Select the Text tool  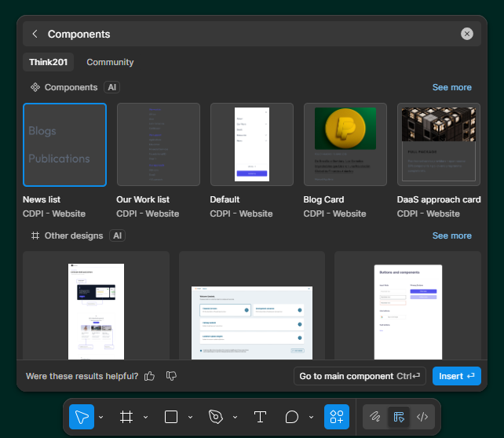click(260, 417)
